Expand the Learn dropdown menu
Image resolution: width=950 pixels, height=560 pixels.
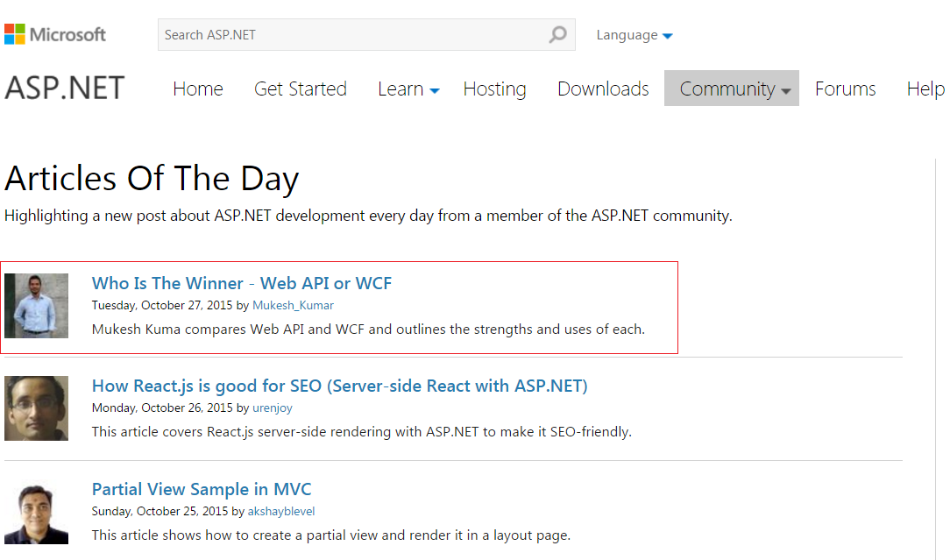[408, 89]
